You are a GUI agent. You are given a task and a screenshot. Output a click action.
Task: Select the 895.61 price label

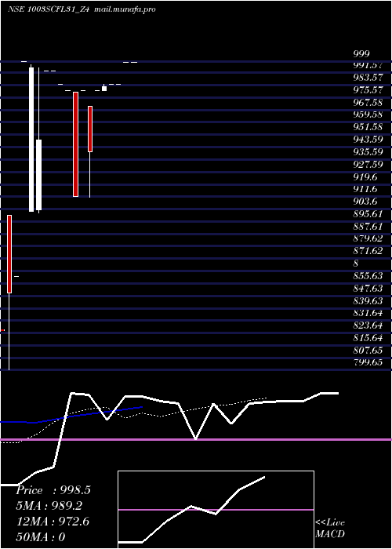click(x=368, y=213)
